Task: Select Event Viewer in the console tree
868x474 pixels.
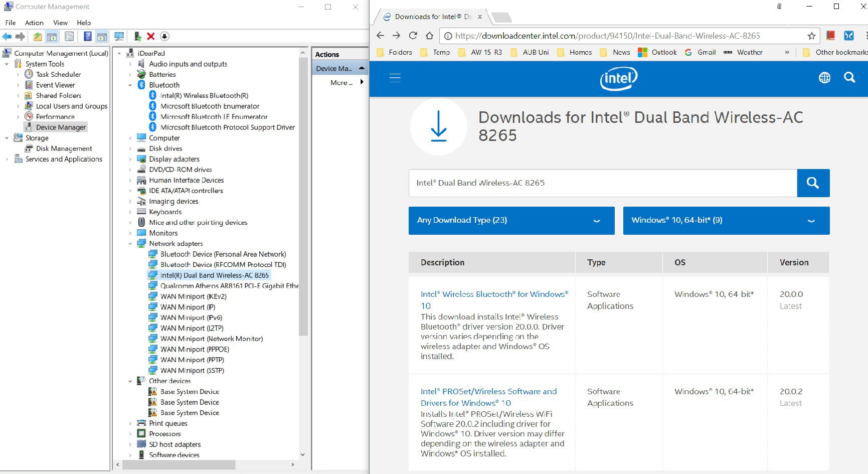Action: 55,85
